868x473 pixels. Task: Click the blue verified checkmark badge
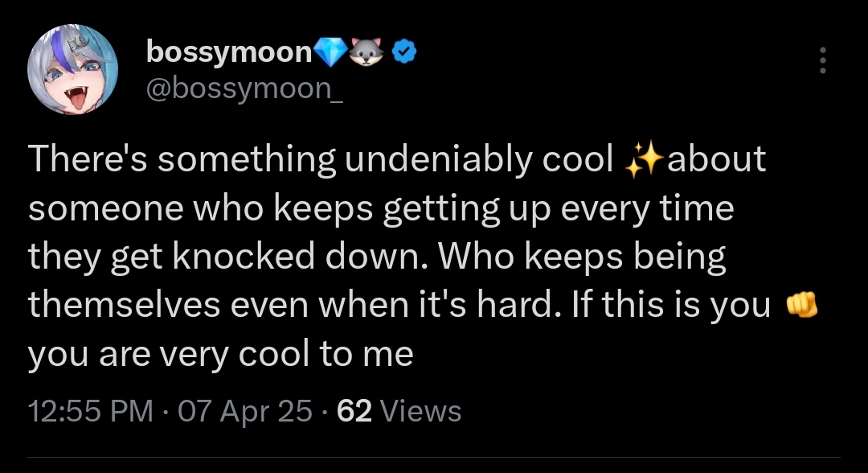403,52
